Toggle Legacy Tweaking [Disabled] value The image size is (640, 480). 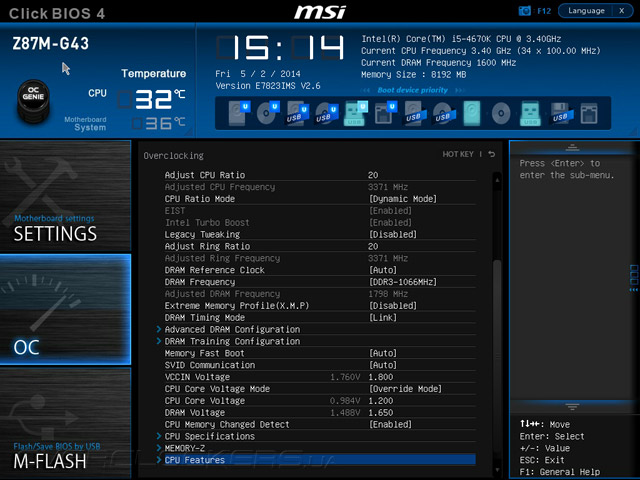393,235
